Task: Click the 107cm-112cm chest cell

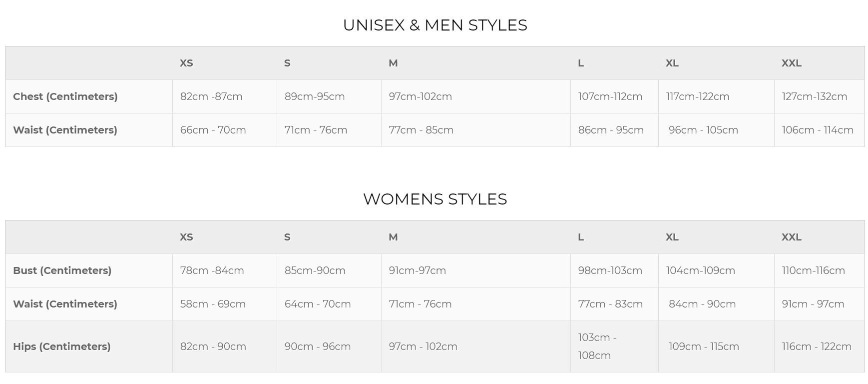Action: pos(610,96)
